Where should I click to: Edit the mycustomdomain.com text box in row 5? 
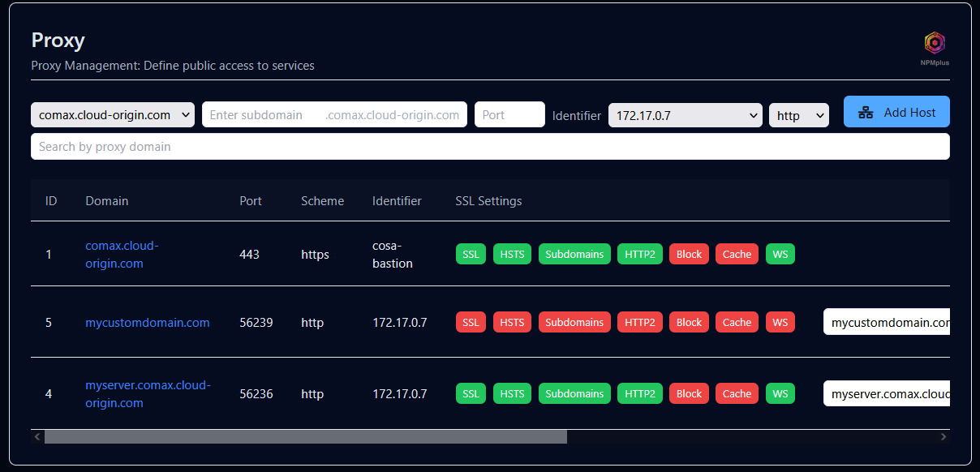(x=887, y=322)
